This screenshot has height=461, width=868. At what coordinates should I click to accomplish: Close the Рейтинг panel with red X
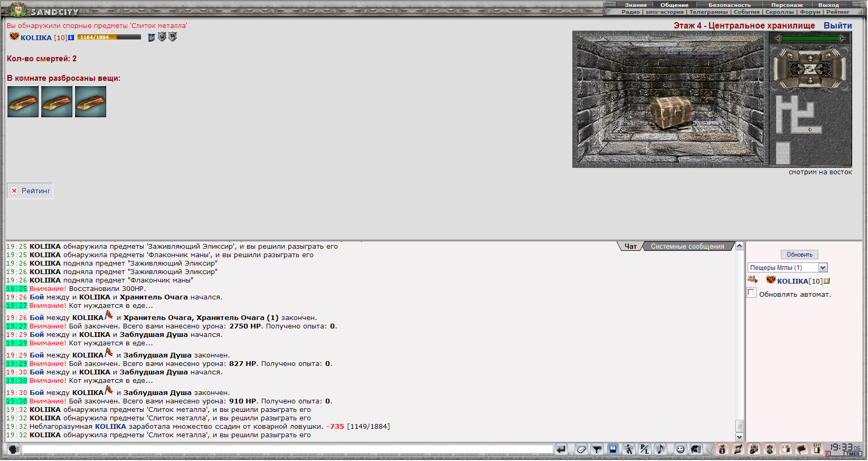tap(14, 191)
